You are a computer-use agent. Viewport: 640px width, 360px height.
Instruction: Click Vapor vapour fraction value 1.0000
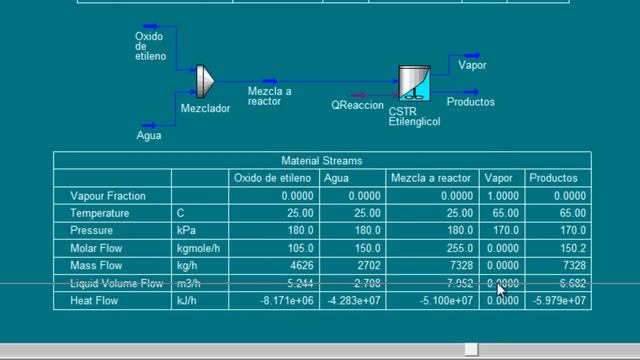[x=503, y=196]
